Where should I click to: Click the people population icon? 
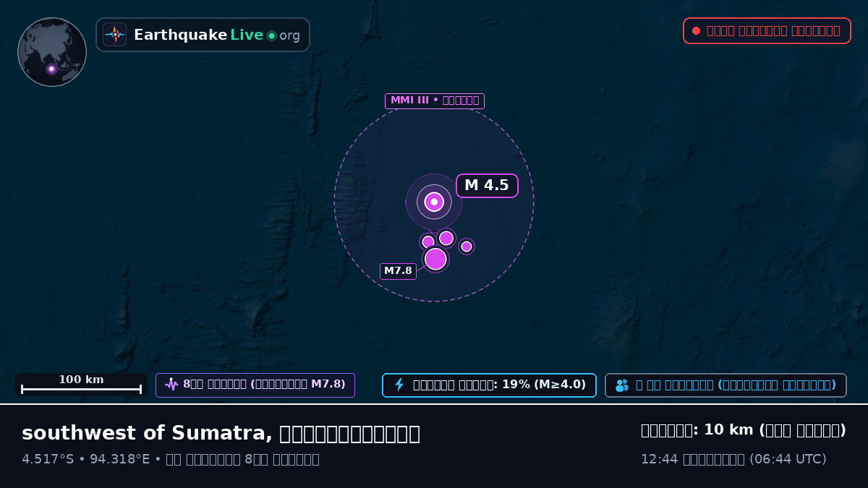[x=622, y=385]
